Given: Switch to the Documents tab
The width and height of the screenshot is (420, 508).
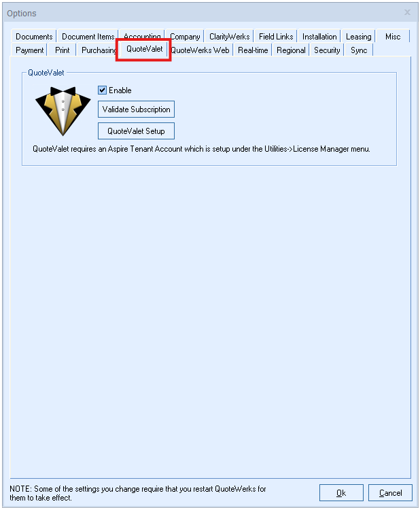Looking at the screenshot, I should (x=34, y=36).
